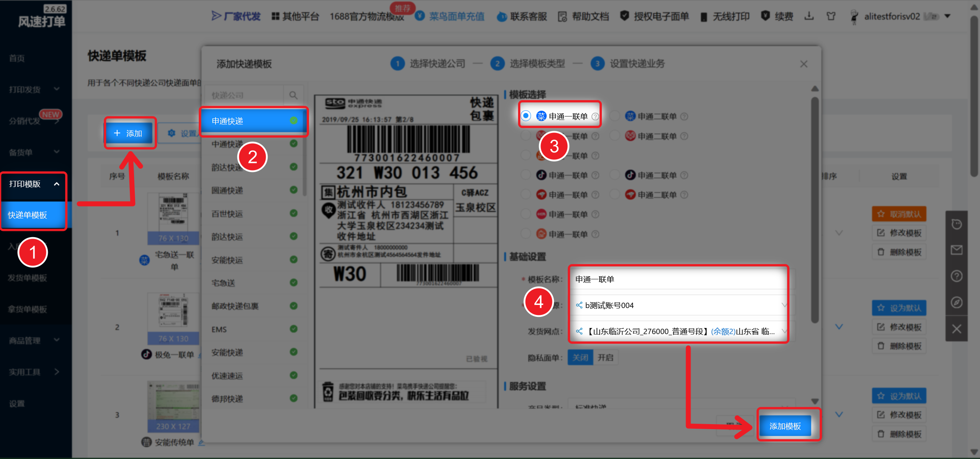Viewport: 980px width, 459px height.
Task: Select the Cainiao 申通二联单 radio
Action: tap(615, 115)
